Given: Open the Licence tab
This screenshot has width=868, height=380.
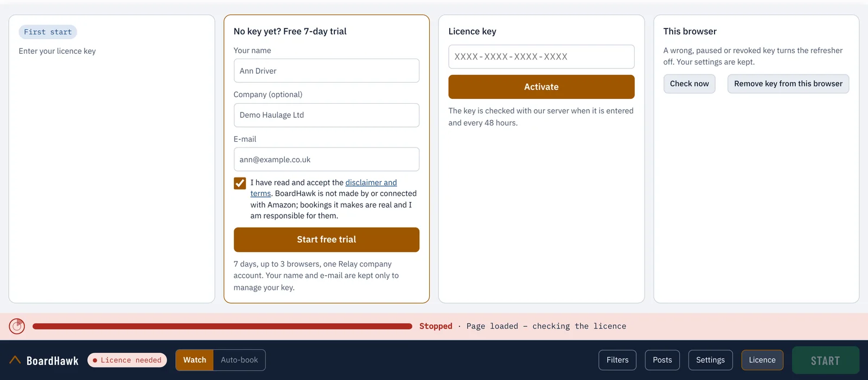Looking at the screenshot, I should coord(762,360).
